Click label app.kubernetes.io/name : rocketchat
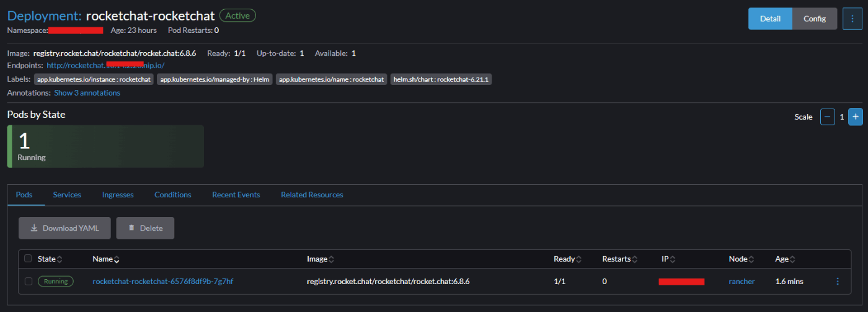This screenshot has height=312, width=868. [332, 79]
